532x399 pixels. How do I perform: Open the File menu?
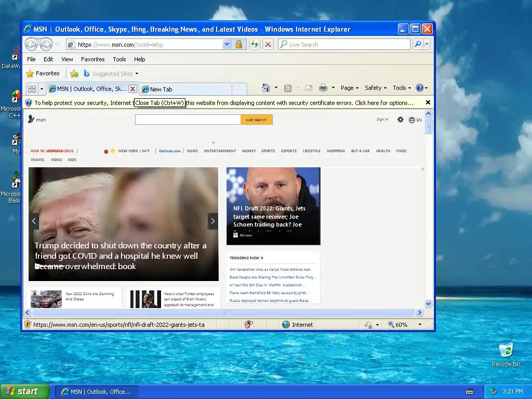coord(31,59)
